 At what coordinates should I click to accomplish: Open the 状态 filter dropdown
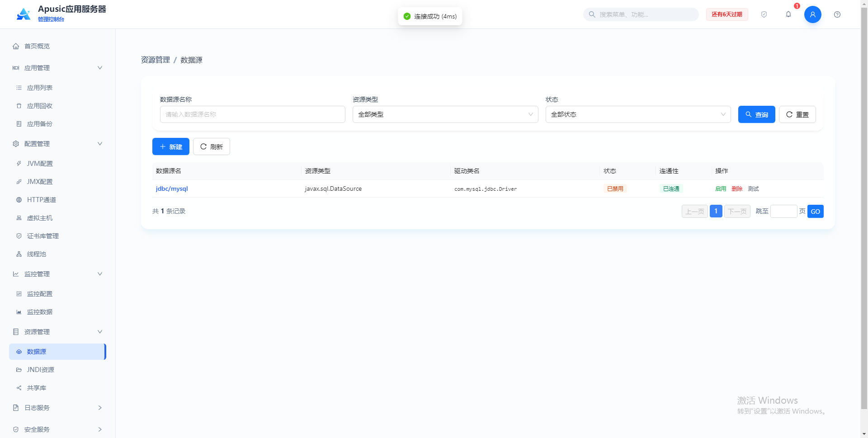click(638, 114)
